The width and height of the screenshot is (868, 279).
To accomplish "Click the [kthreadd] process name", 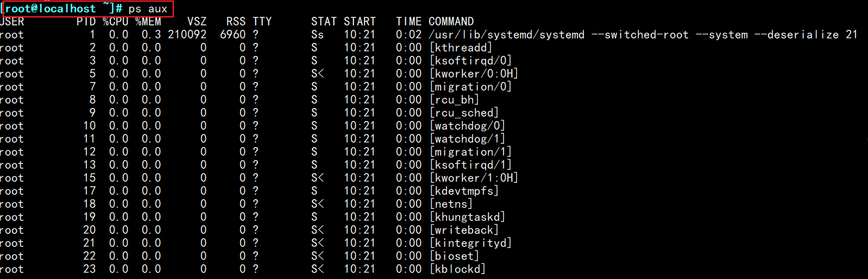I will (461, 48).
